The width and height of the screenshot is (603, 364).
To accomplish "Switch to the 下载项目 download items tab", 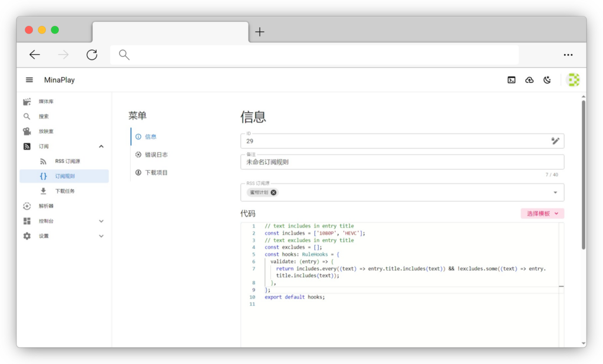I will (156, 173).
